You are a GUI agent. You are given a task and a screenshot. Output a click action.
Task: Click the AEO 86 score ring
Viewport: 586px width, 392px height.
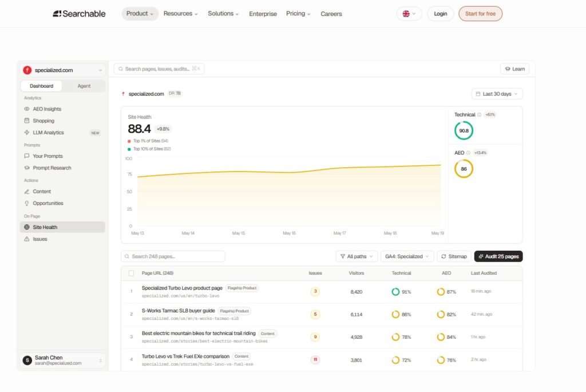tap(464, 169)
